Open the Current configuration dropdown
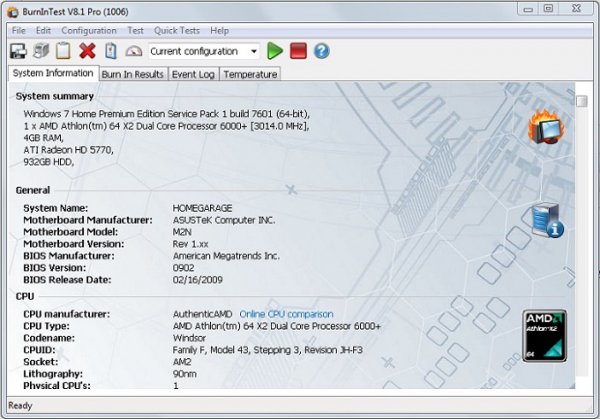This screenshot has height=419, width=600. pyautogui.click(x=204, y=51)
